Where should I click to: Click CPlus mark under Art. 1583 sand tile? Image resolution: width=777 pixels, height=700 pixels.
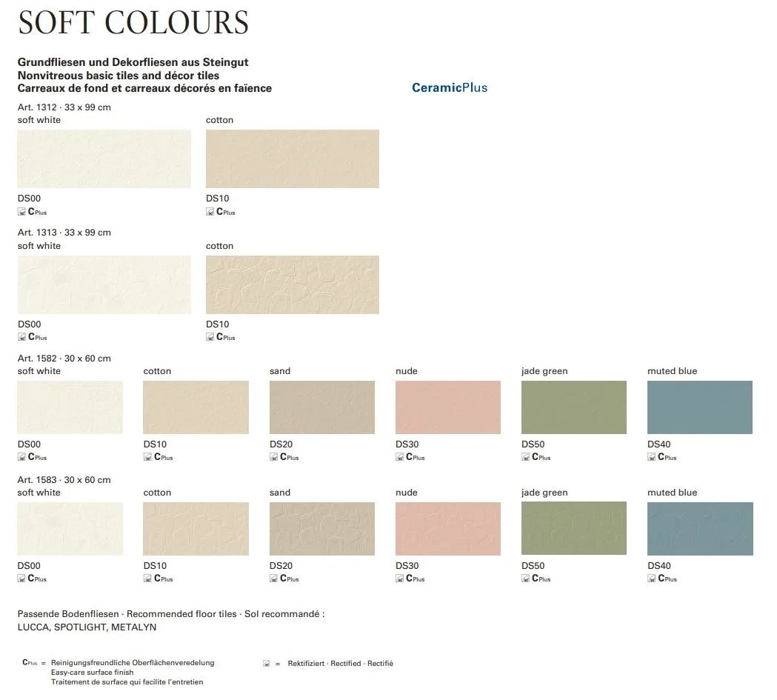[290, 579]
